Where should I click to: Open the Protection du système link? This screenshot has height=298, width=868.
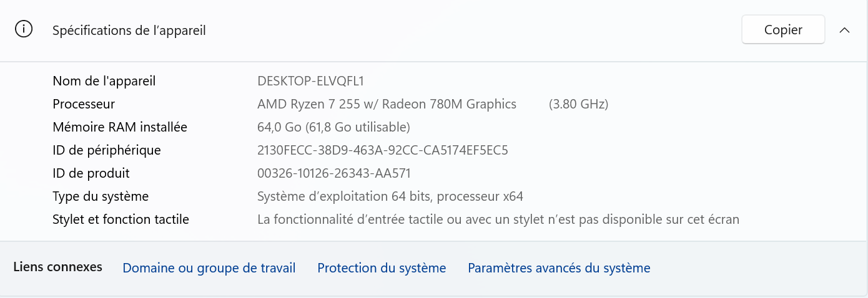pyautogui.click(x=382, y=268)
